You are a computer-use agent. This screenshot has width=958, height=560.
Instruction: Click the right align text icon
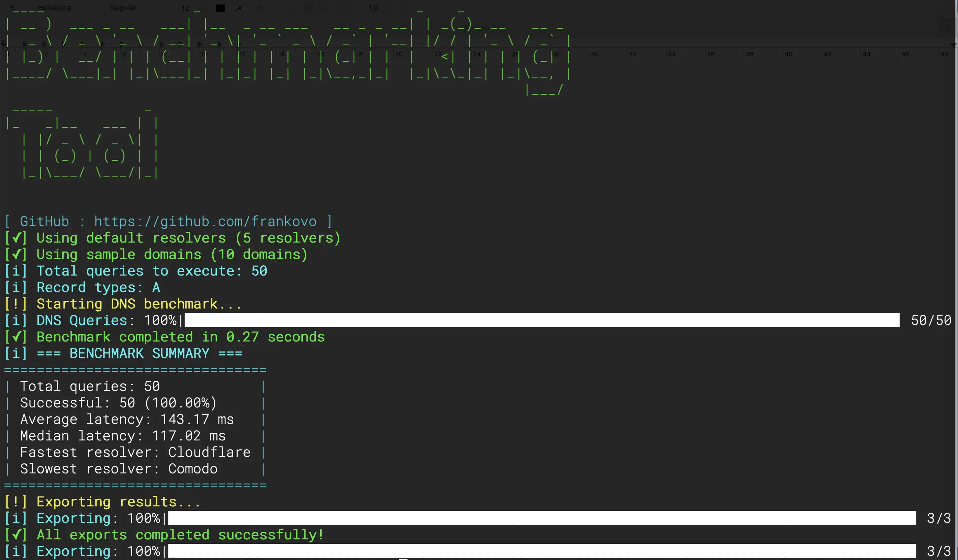(337, 8)
